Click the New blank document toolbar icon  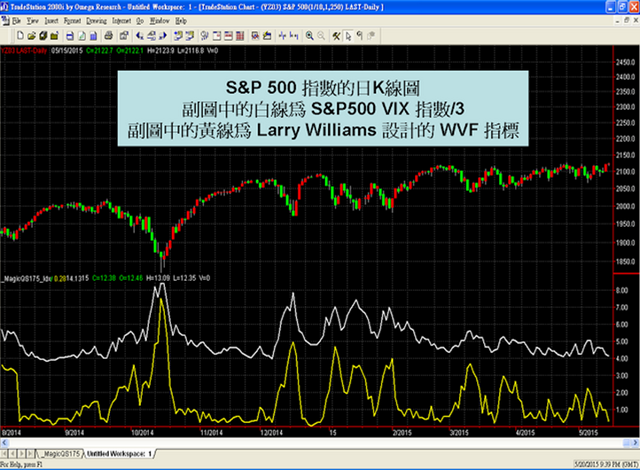pos(20,36)
